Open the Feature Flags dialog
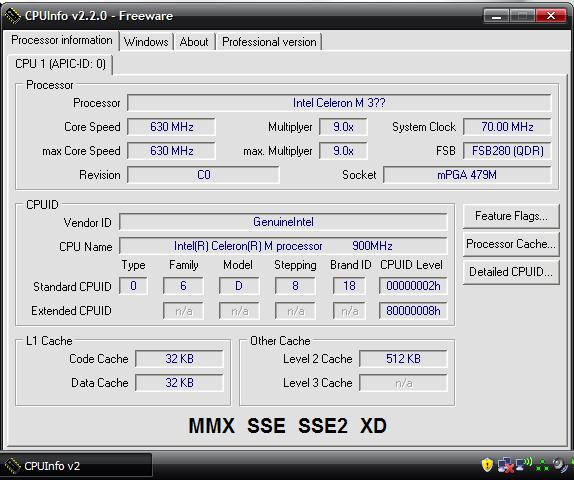Viewport: 574px width, 480px height. tap(511, 216)
